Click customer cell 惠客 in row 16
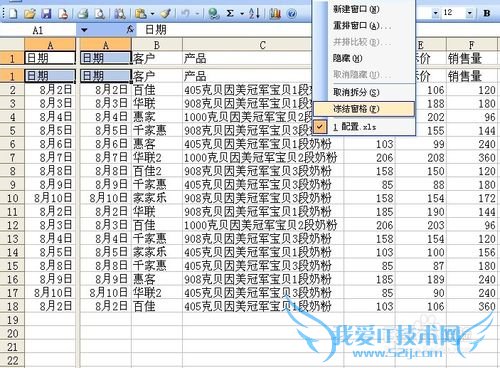 pos(157,279)
